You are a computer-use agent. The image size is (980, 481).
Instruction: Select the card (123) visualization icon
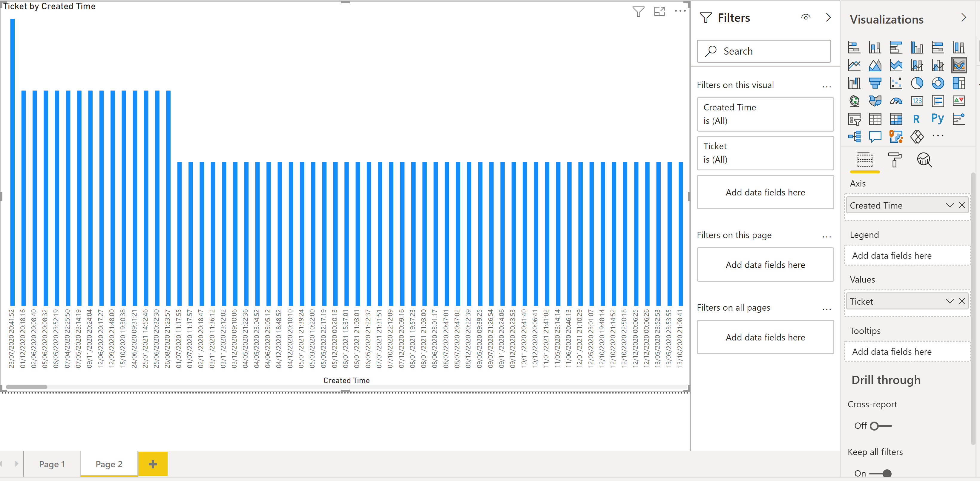pos(917,101)
